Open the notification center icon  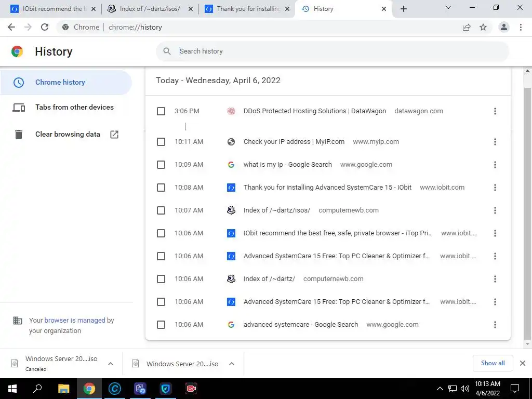coord(515,389)
